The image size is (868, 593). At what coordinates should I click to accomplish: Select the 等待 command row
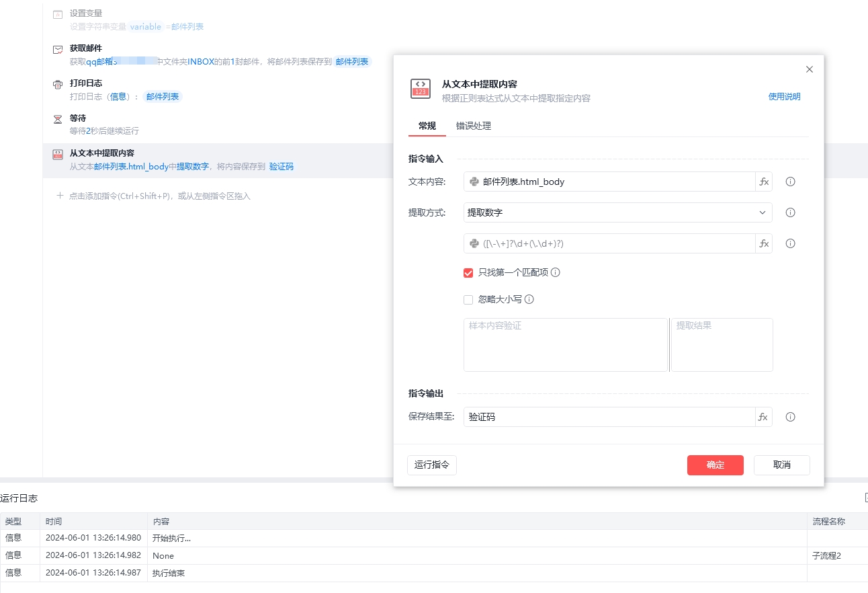[218, 125]
